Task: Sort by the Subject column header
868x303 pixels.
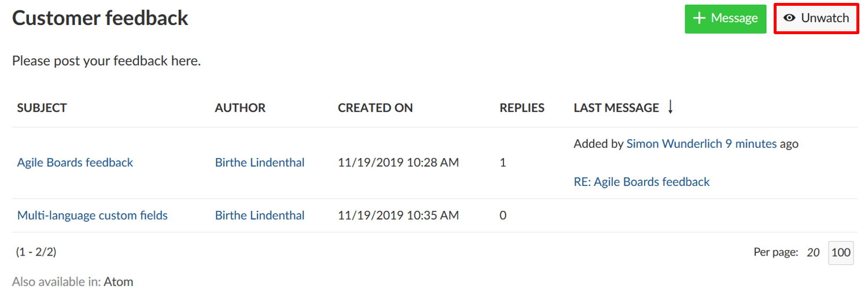Action: coord(42,108)
